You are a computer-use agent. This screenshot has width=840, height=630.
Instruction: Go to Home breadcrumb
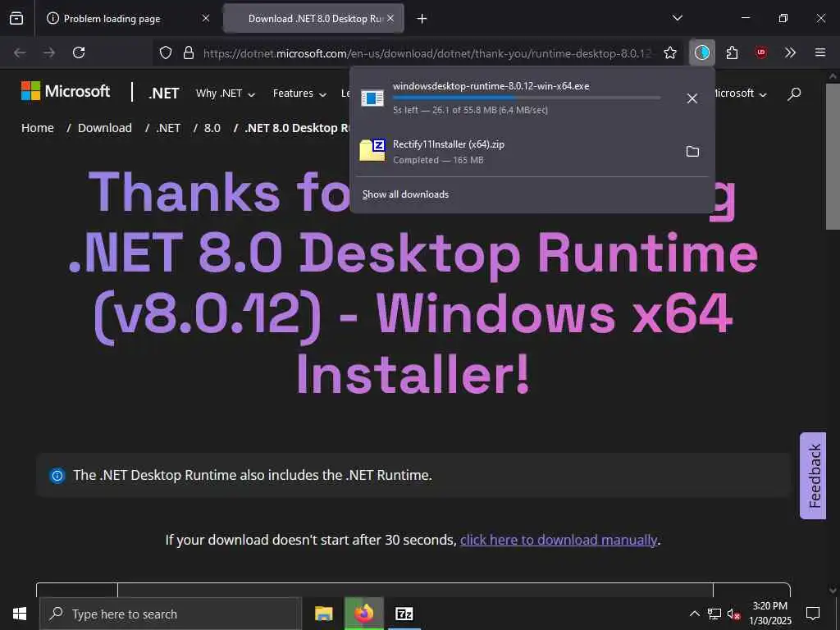point(38,128)
